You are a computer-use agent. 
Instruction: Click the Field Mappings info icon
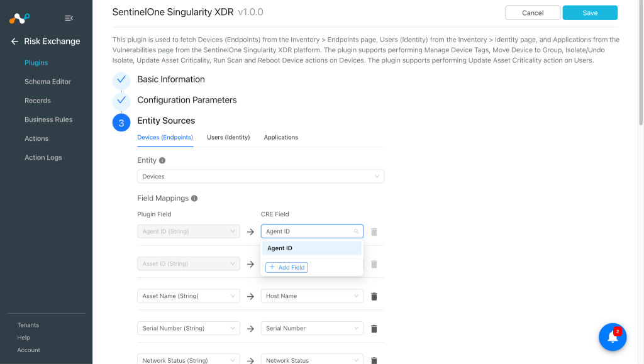(194, 198)
